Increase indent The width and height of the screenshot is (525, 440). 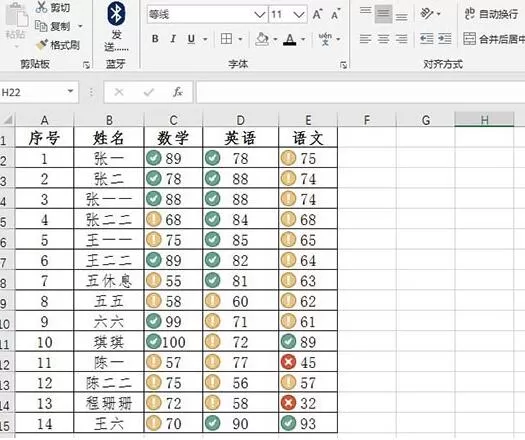[445, 39]
